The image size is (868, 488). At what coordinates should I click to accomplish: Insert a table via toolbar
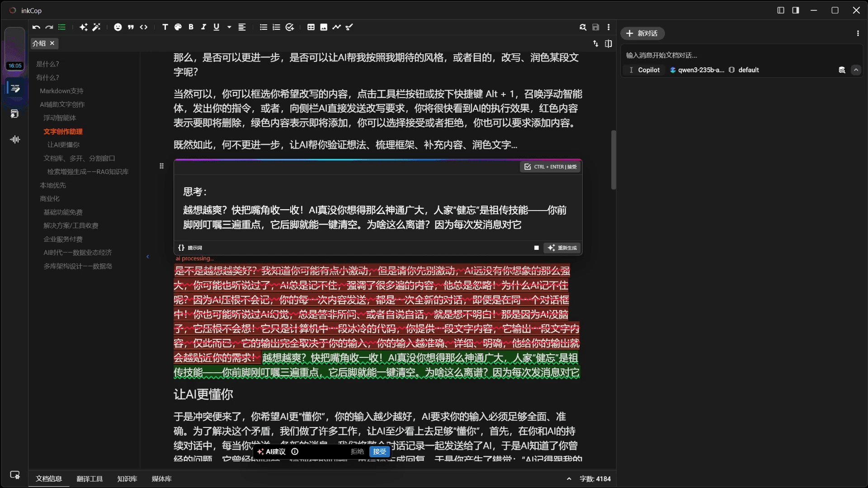pyautogui.click(x=311, y=27)
